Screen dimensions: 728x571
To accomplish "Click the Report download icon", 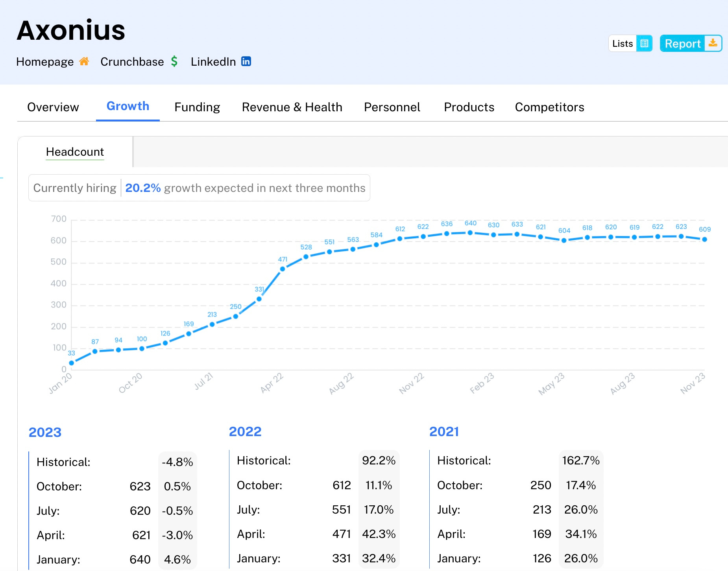I will pyautogui.click(x=713, y=43).
